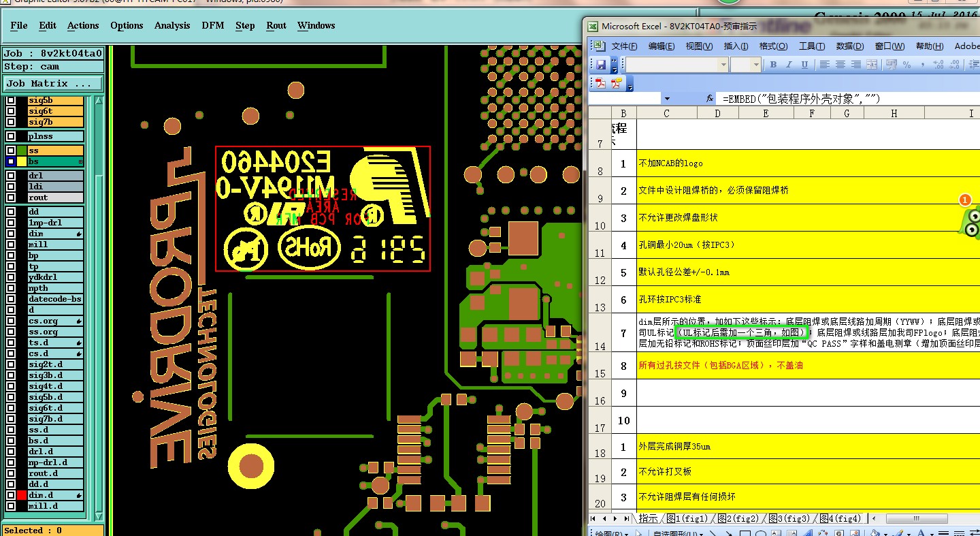Toggle checkbox for layer npth
This screenshot has height=536, width=980.
pyautogui.click(x=11, y=288)
